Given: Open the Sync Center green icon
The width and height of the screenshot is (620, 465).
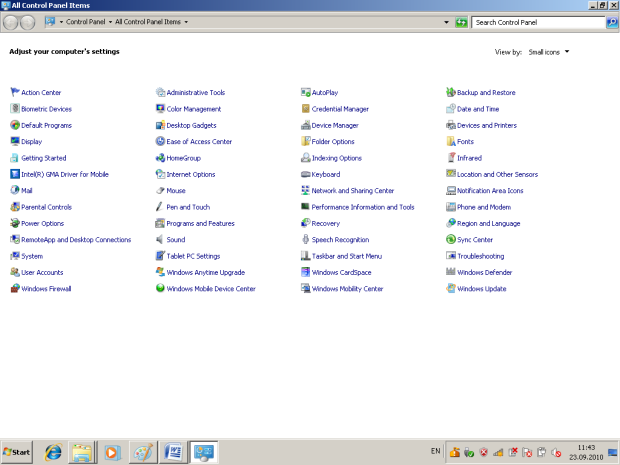Looking at the screenshot, I should 451,239.
